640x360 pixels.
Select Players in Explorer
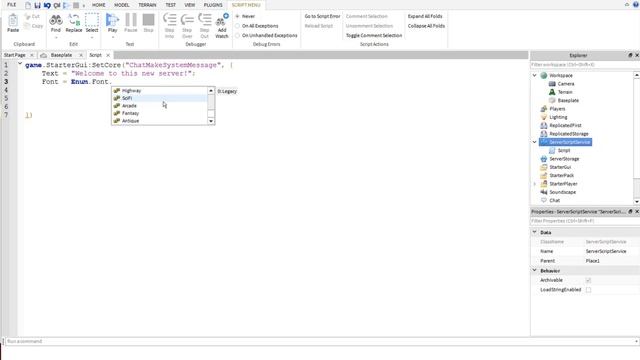pyautogui.click(x=557, y=109)
